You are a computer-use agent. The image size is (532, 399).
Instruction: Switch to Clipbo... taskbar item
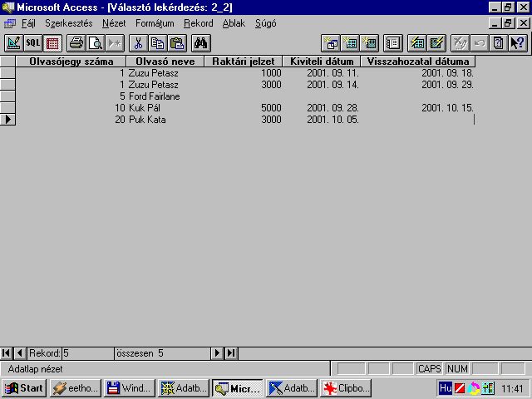tap(346, 388)
